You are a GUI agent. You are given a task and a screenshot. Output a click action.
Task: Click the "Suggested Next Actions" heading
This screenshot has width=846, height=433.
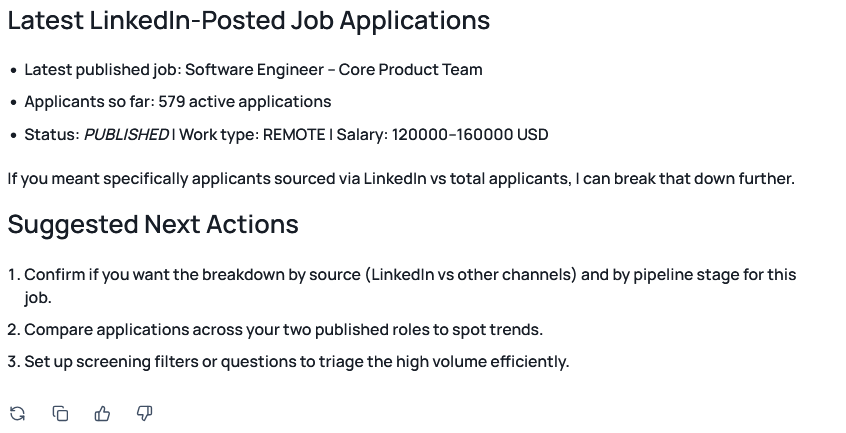pos(153,224)
